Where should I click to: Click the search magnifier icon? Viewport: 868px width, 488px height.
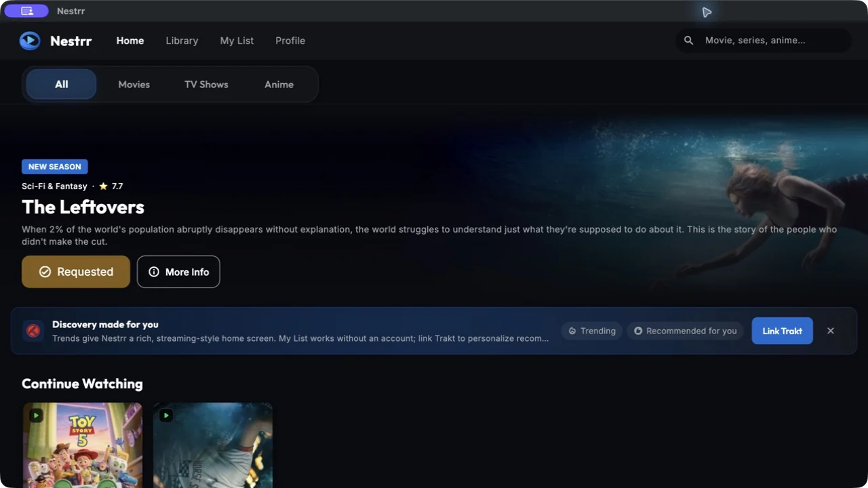click(688, 41)
